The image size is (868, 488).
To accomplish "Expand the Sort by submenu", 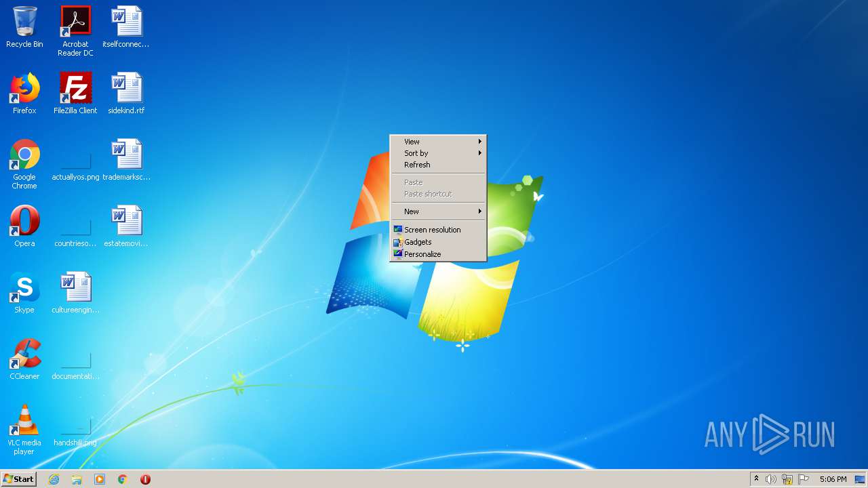I will pos(438,153).
